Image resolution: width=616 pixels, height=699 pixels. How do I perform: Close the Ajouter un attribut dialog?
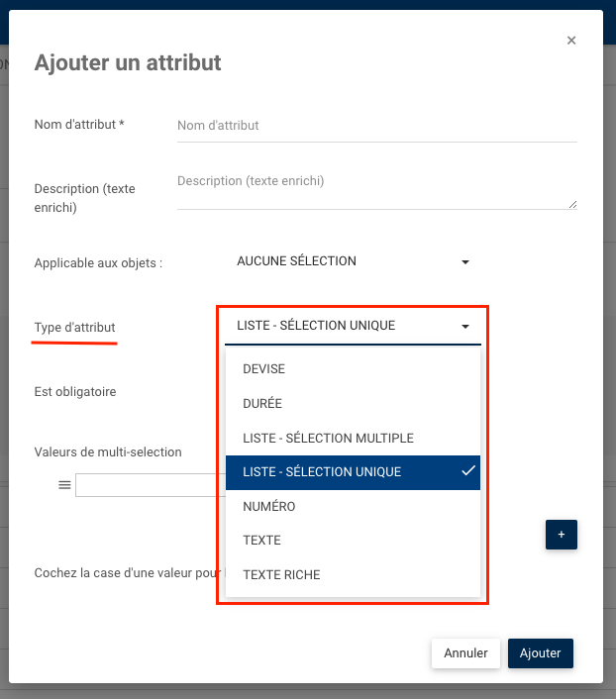571,41
